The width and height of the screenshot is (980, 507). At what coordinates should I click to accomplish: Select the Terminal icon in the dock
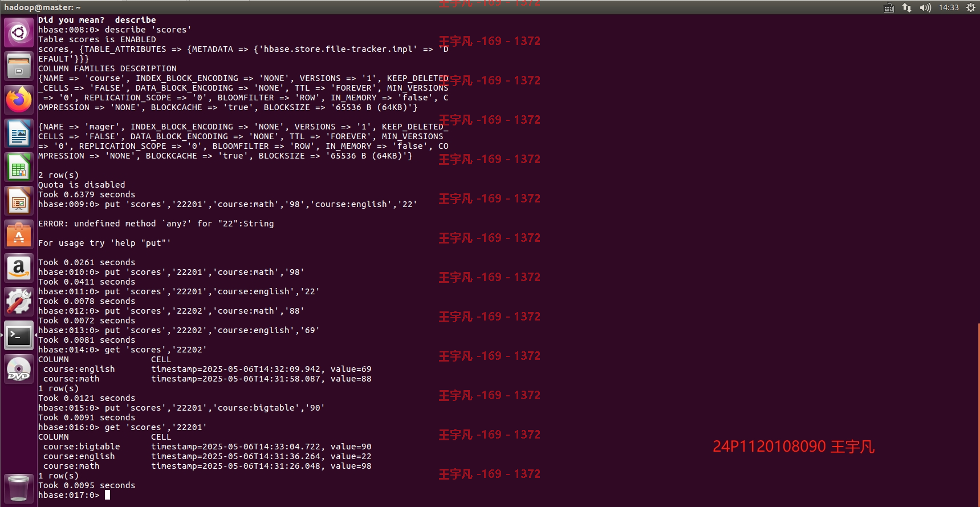tap(19, 336)
